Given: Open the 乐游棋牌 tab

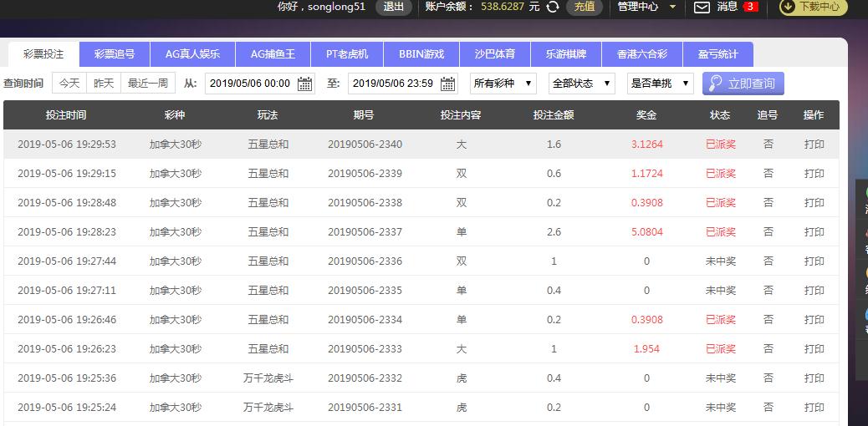Looking at the screenshot, I should (x=566, y=54).
